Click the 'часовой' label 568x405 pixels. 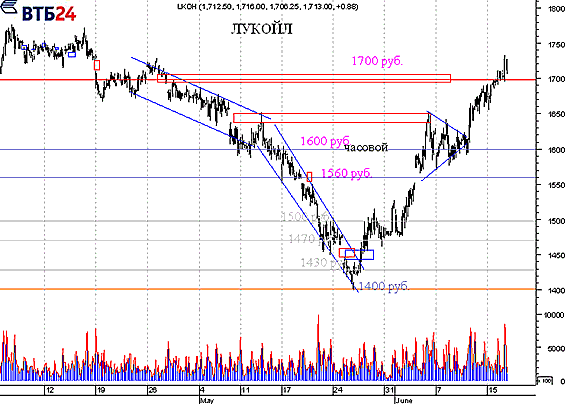(x=366, y=147)
